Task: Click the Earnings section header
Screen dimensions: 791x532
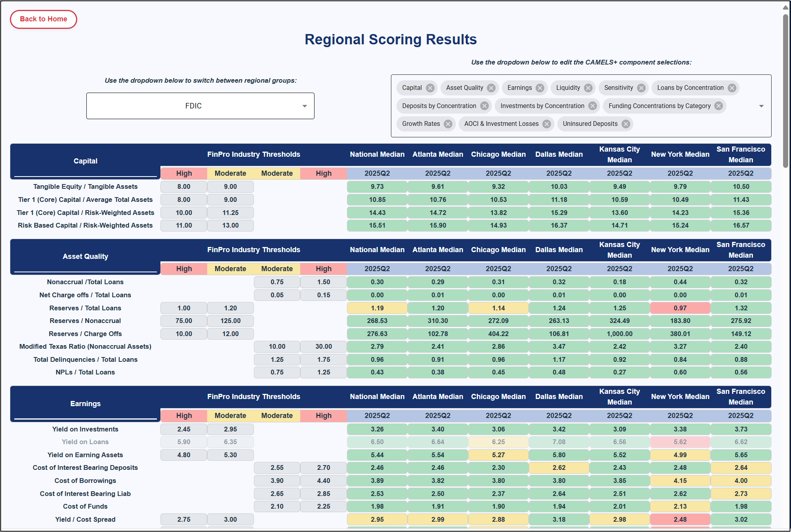Action: [x=85, y=403]
